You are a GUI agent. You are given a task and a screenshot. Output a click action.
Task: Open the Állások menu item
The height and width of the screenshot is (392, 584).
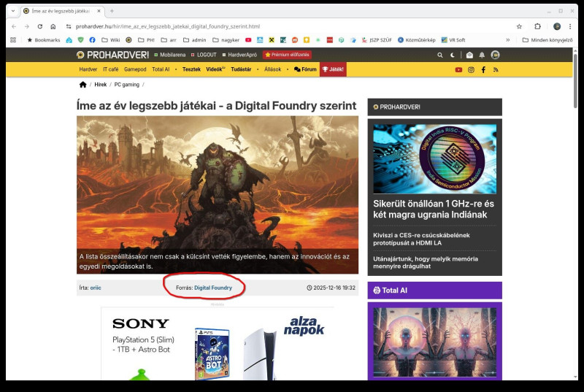pyautogui.click(x=272, y=69)
